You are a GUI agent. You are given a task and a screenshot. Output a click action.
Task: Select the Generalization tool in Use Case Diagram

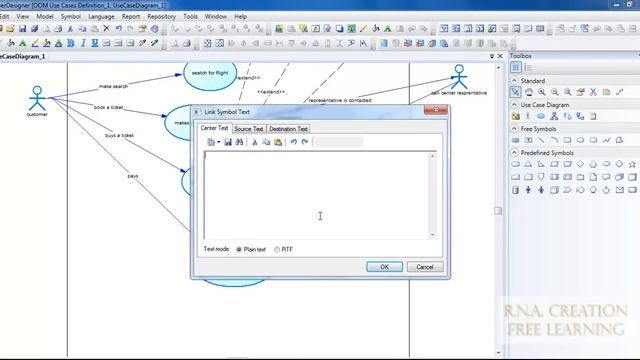(x=554, y=116)
